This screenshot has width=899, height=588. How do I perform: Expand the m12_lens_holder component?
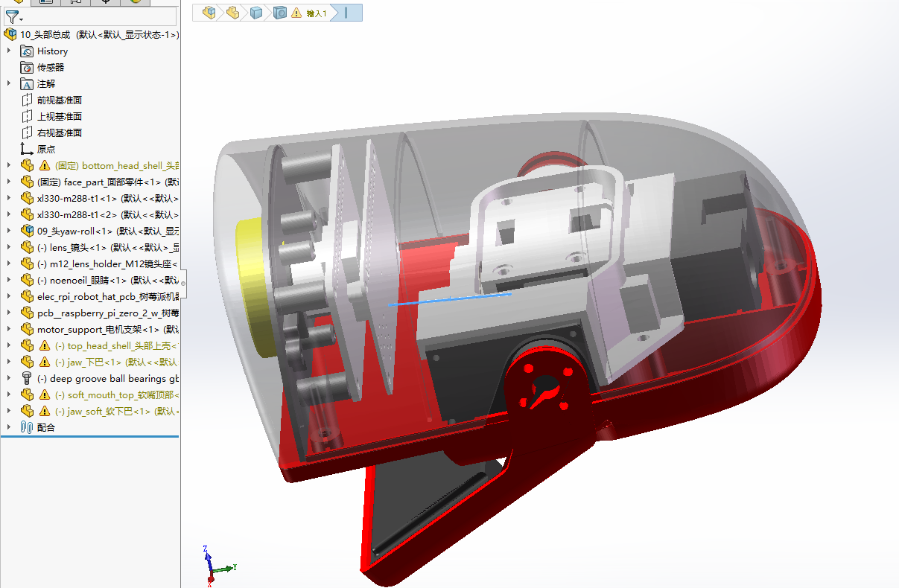9,263
